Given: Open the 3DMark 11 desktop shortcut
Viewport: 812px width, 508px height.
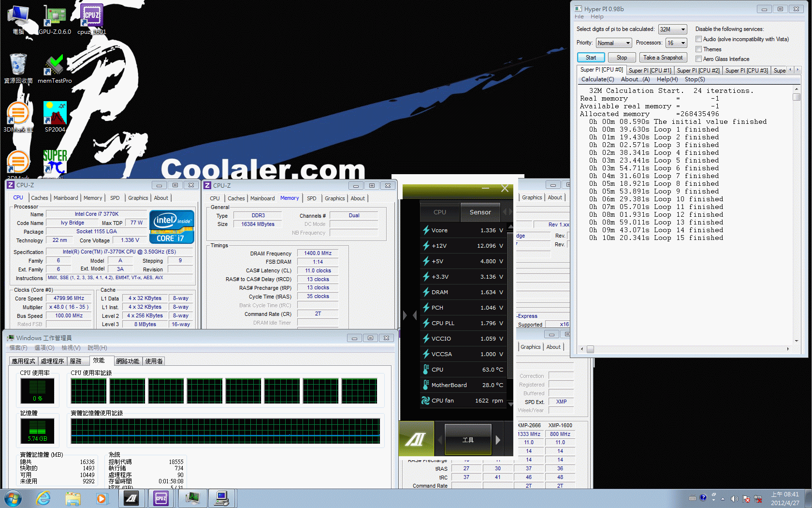Looking at the screenshot, I should [18, 117].
